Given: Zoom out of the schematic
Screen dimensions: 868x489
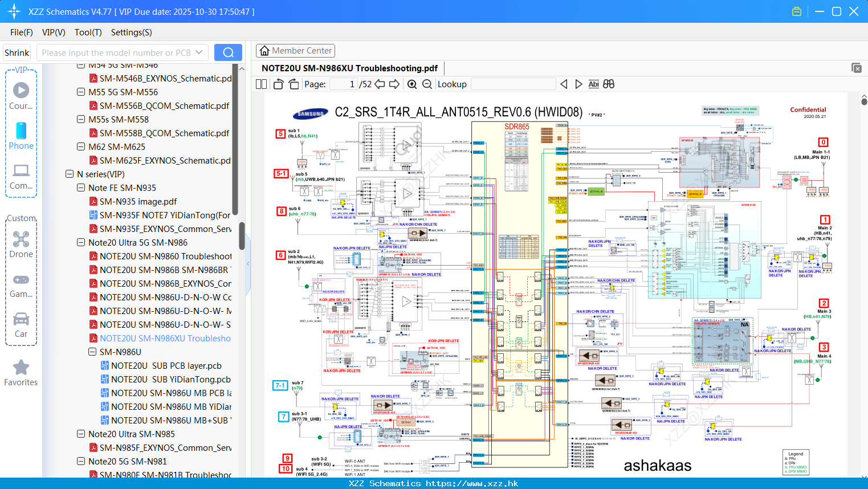Looking at the screenshot, I should pyautogui.click(x=427, y=84).
